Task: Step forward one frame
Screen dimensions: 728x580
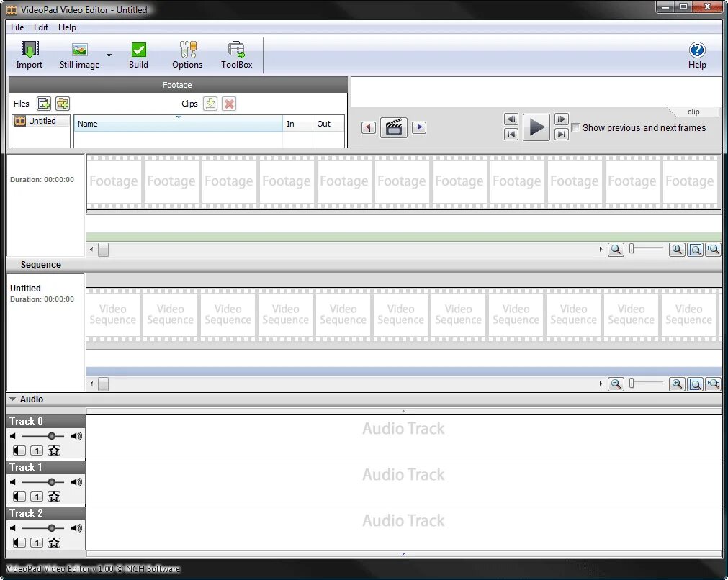Action: 562,119
